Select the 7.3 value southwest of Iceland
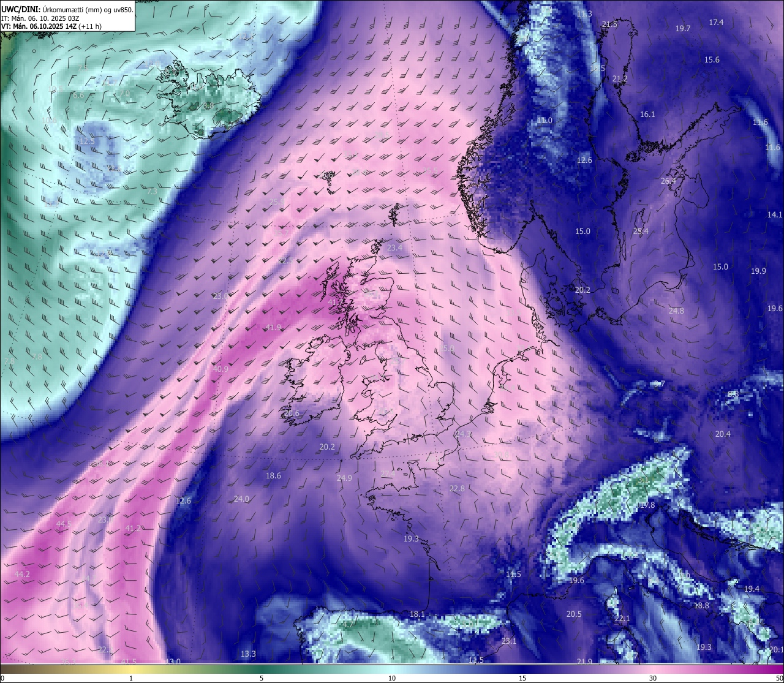 [153, 192]
